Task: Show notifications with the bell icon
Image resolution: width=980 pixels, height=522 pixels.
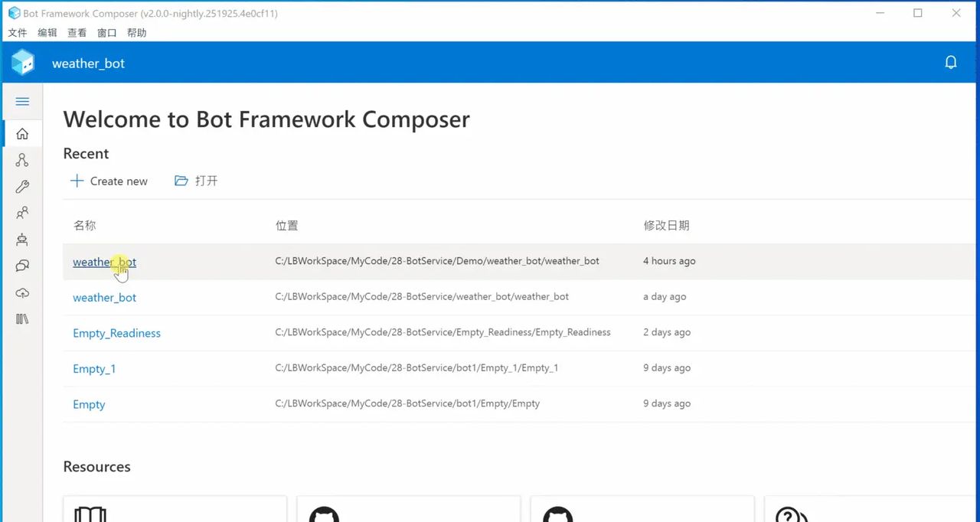Action: [x=951, y=63]
